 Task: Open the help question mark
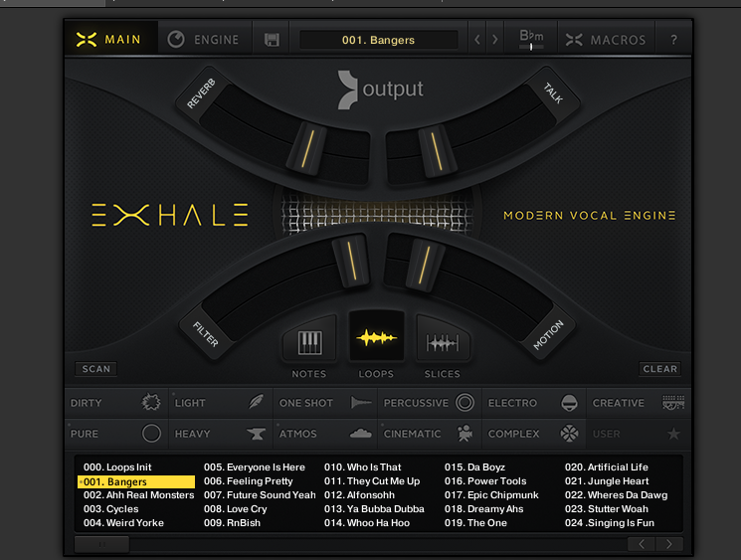[674, 40]
